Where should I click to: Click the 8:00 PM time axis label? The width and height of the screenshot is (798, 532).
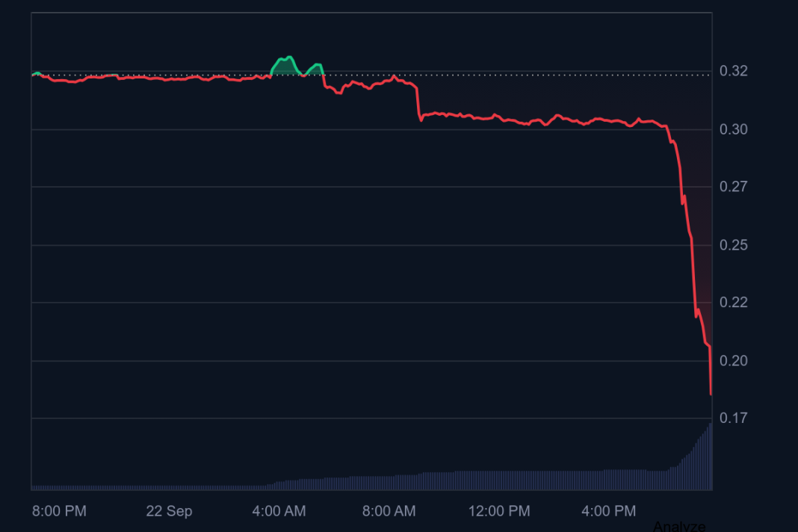[x=59, y=511]
